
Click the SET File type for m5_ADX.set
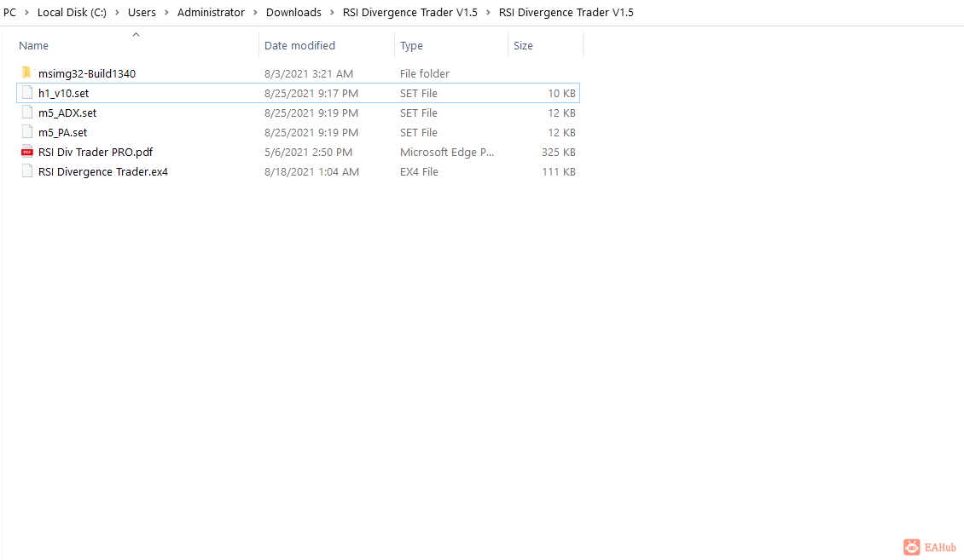point(419,113)
